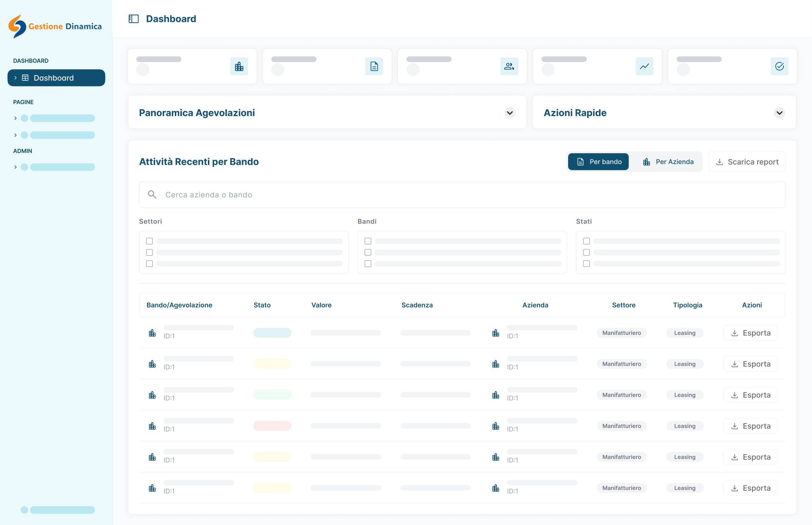
Task: Collapse the Panoramica Agevolazioni panel
Action: tap(510, 113)
